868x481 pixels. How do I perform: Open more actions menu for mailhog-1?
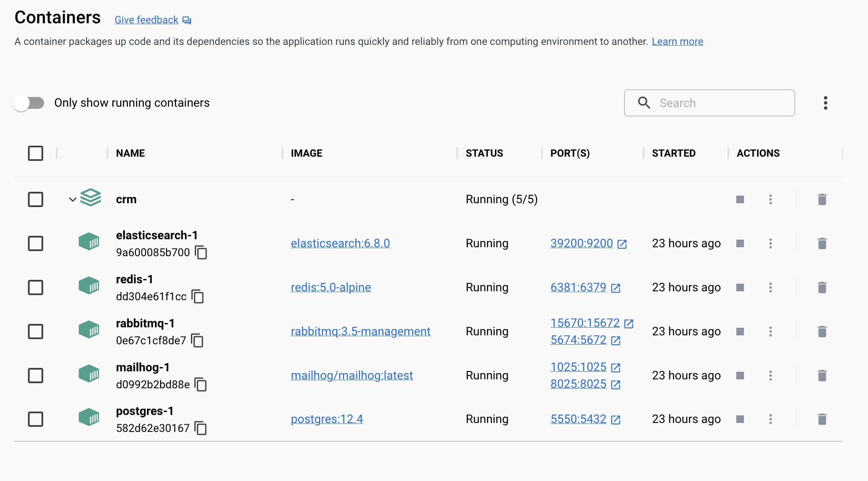pyautogui.click(x=771, y=376)
